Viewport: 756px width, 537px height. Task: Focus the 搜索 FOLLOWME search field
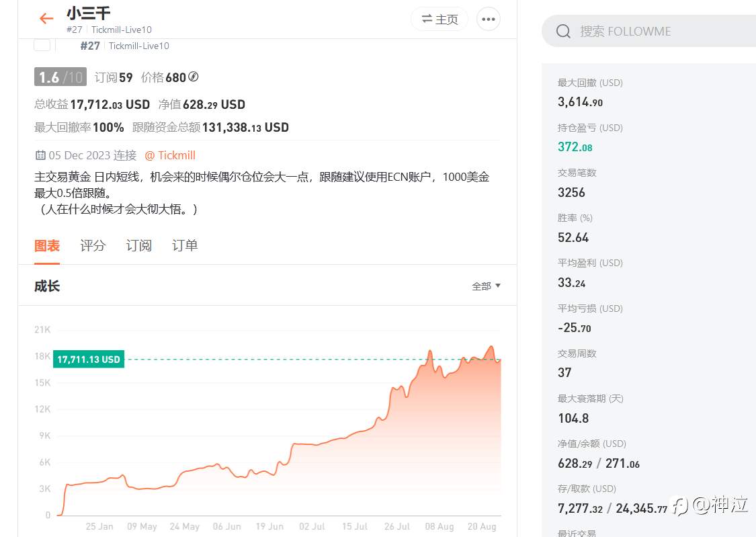(649, 32)
